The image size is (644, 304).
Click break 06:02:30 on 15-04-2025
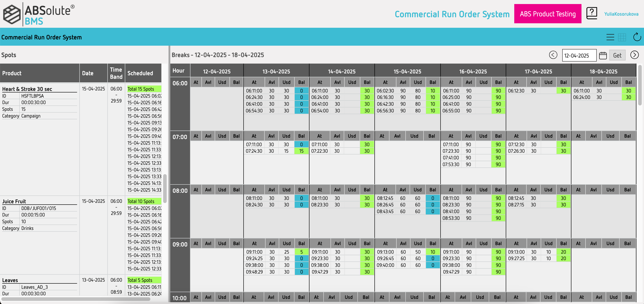(x=385, y=91)
